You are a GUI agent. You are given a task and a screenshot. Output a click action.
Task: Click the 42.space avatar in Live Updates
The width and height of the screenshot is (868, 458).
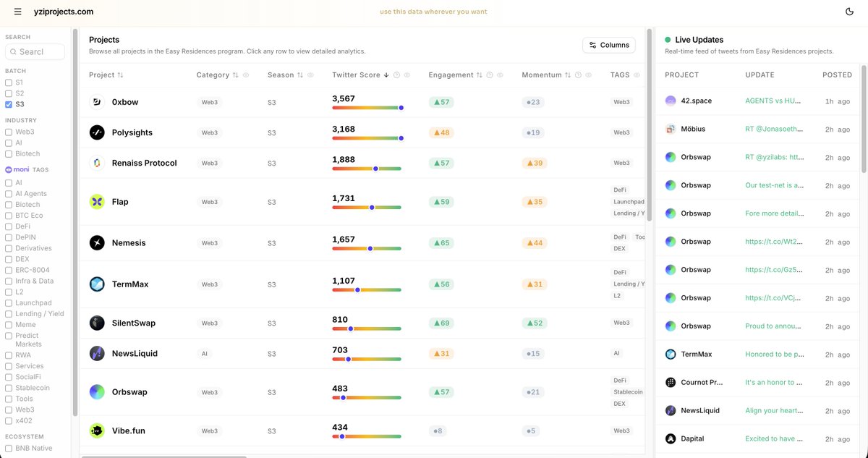[671, 101]
